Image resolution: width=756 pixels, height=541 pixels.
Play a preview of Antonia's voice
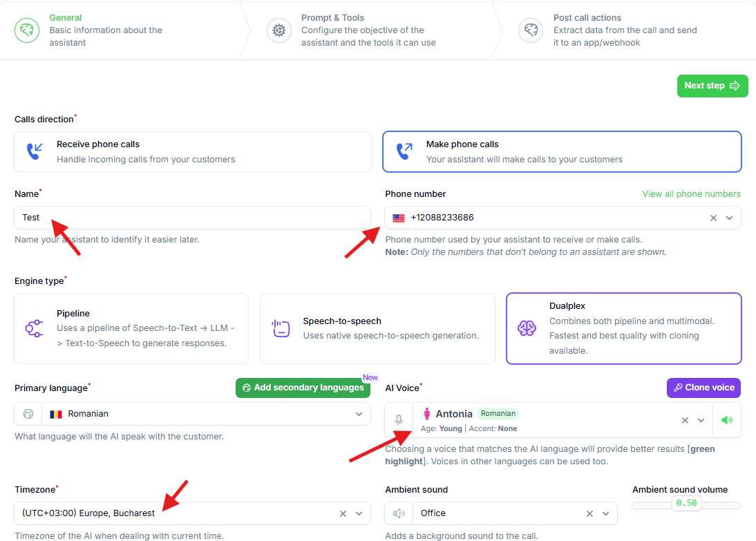click(726, 419)
